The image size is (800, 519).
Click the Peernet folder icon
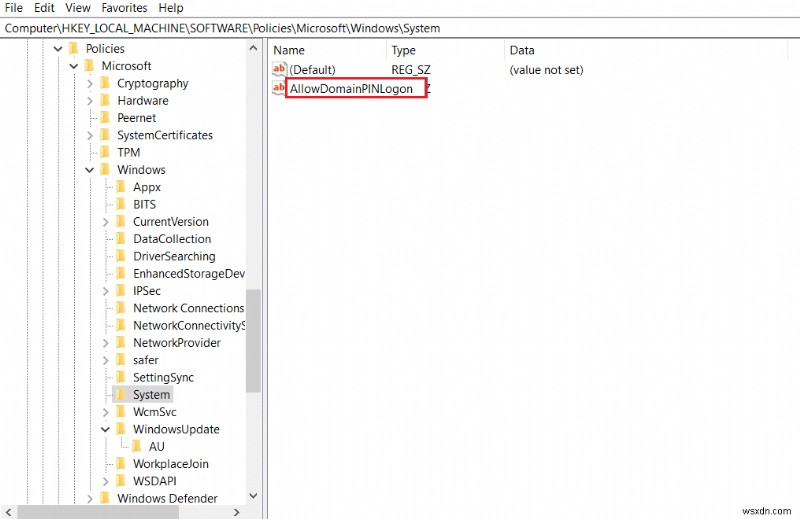pyautogui.click(x=105, y=118)
